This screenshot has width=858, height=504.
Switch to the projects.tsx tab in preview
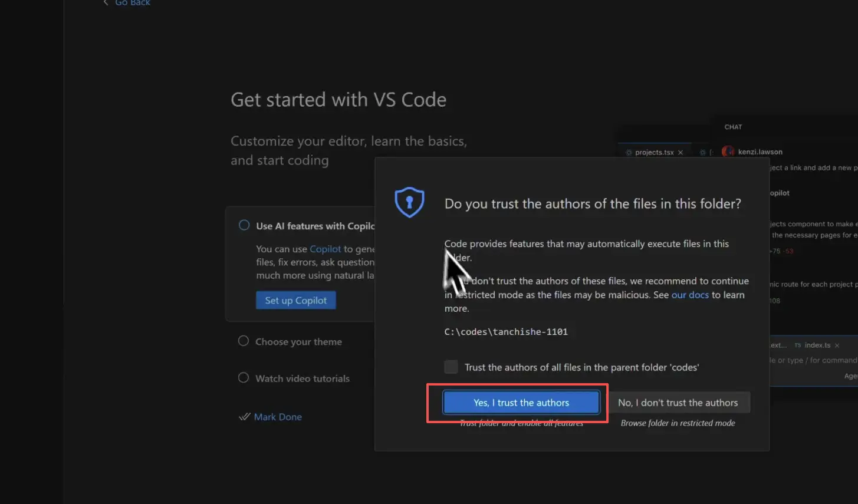[x=654, y=152]
